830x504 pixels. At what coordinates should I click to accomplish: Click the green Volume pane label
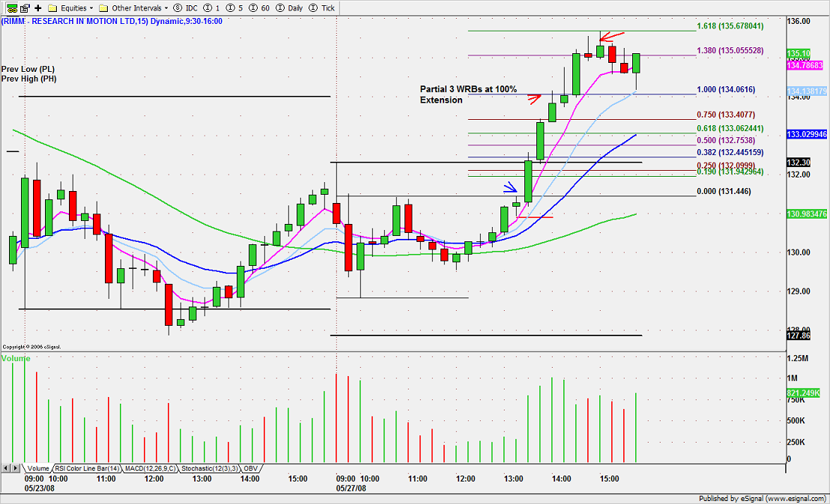click(x=16, y=359)
